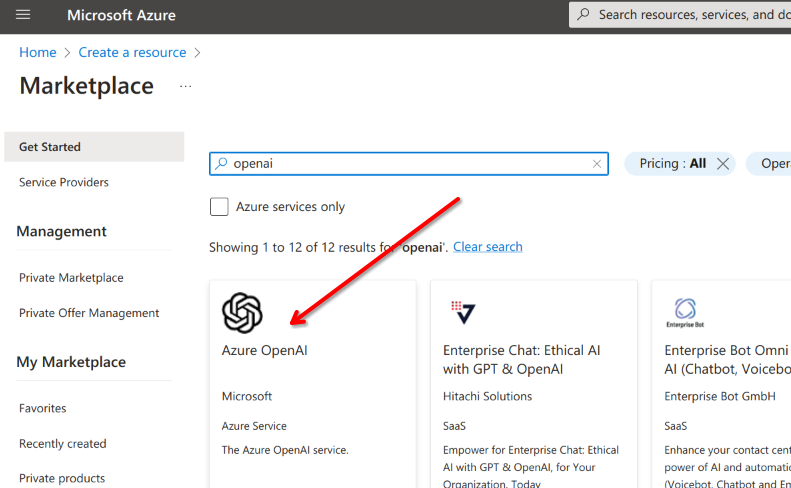The width and height of the screenshot is (791, 488).
Task: Clear the marketplace search text with X
Action: [x=597, y=164]
